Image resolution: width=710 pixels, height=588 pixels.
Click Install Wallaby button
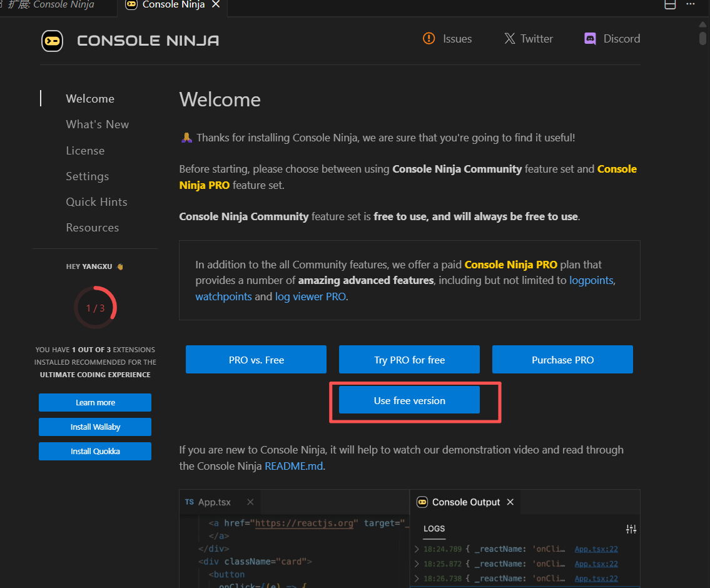(x=95, y=427)
